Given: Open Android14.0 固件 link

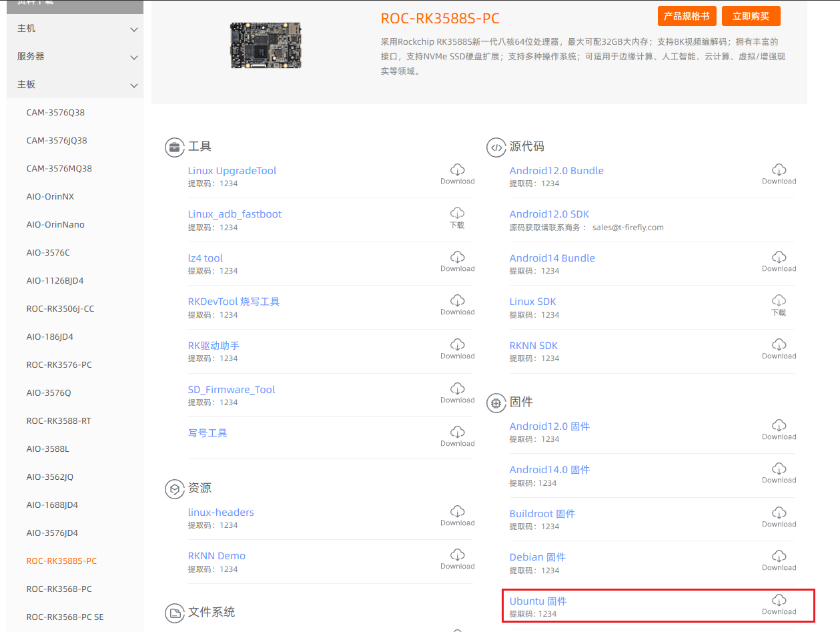Looking at the screenshot, I should pyautogui.click(x=550, y=470).
